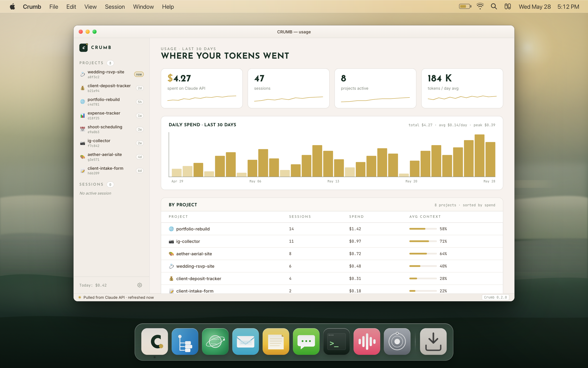This screenshot has width=588, height=368.
Task: Open the Downloads stack in dock
Action: (433, 341)
